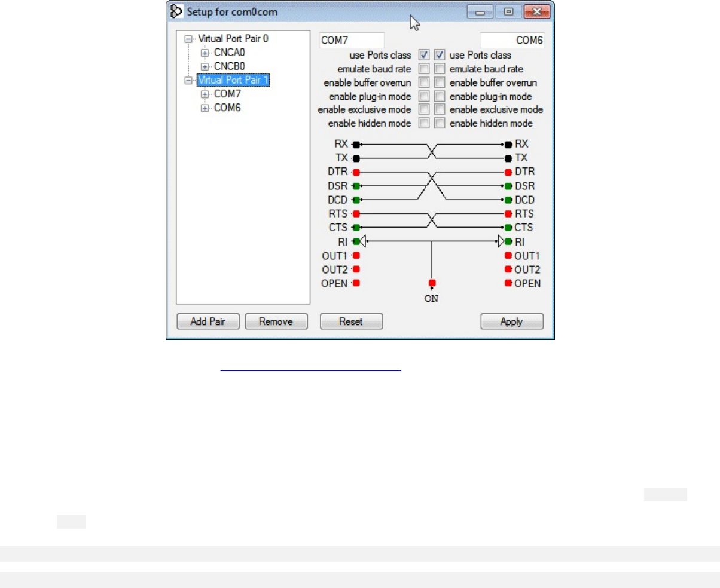
Task: Expand the COM6 tree node
Action: click(x=205, y=108)
